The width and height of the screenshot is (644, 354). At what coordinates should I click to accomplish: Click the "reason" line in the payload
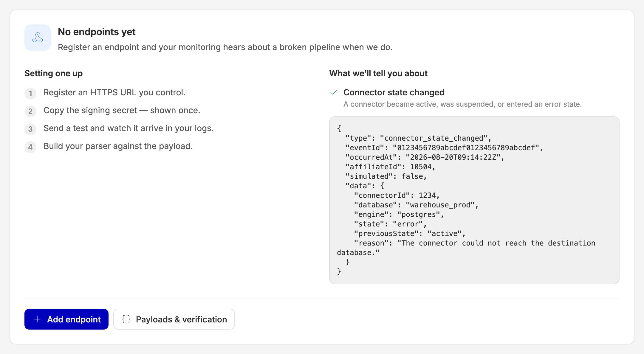[x=466, y=248]
